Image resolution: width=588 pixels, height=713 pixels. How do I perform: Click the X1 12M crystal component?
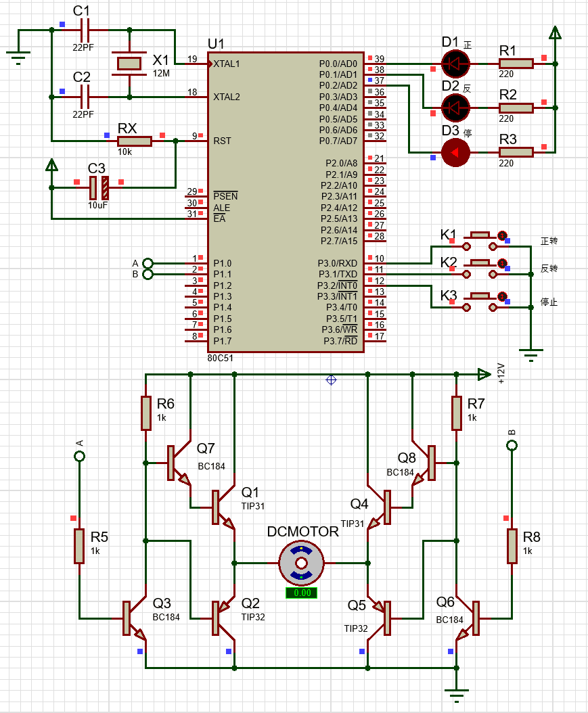point(130,64)
